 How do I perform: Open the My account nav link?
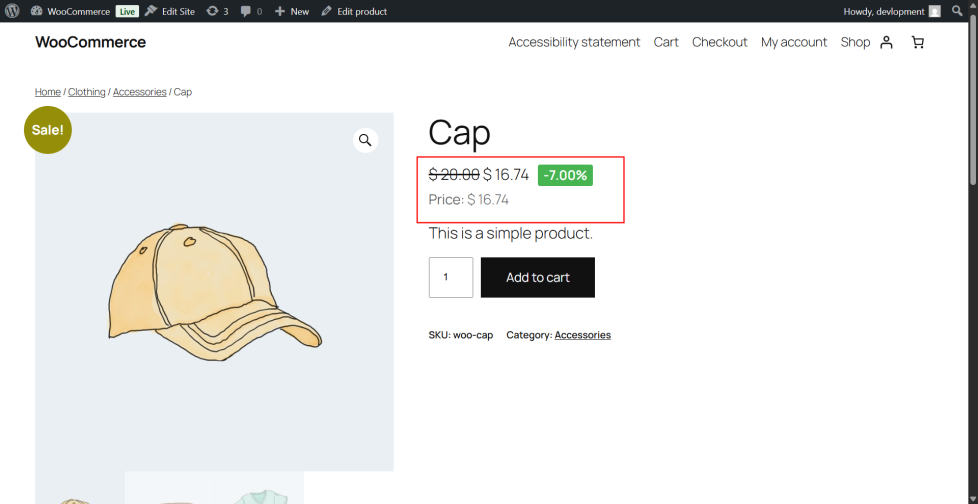point(793,42)
